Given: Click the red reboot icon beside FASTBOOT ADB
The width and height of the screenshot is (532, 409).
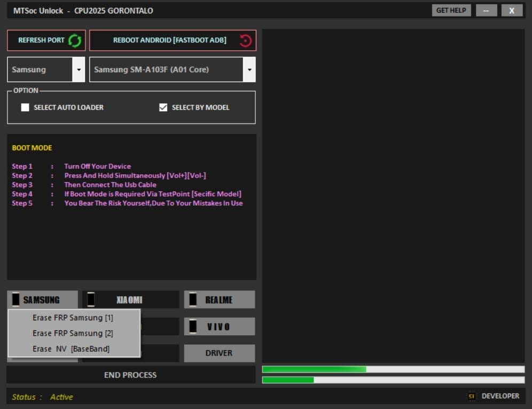Looking at the screenshot, I should pyautogui.click(x=245, y=40).
